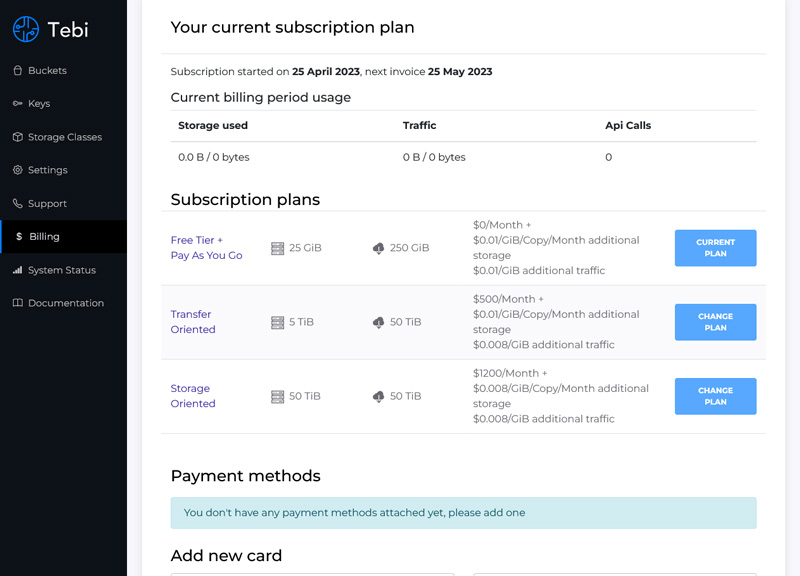Open Storage Classes via its sidebar icon

pos(18,137)
